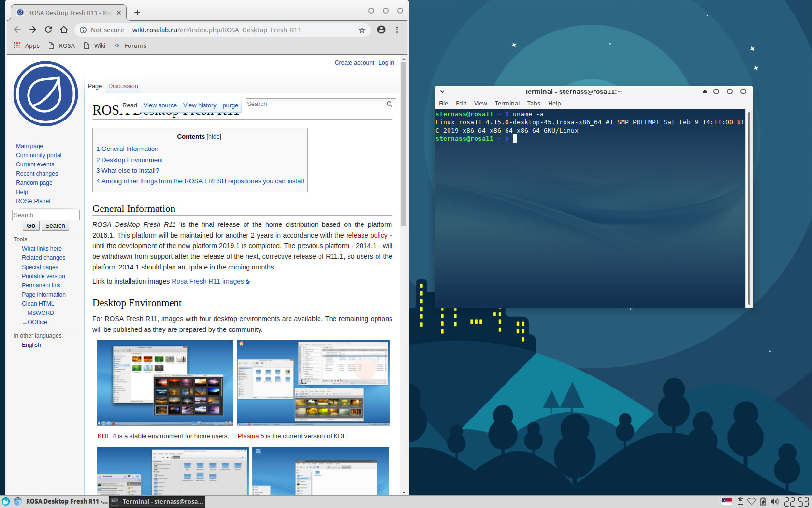Open the Wiki bookmark
Screen dimensions: 812x508
[x=95, y=45]
